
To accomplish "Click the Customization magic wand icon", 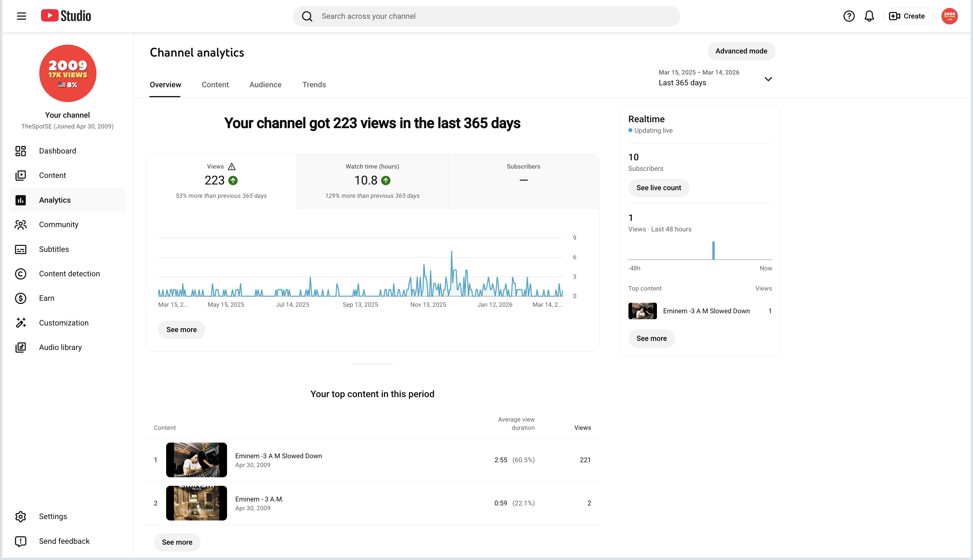I will tap(20, 323).
